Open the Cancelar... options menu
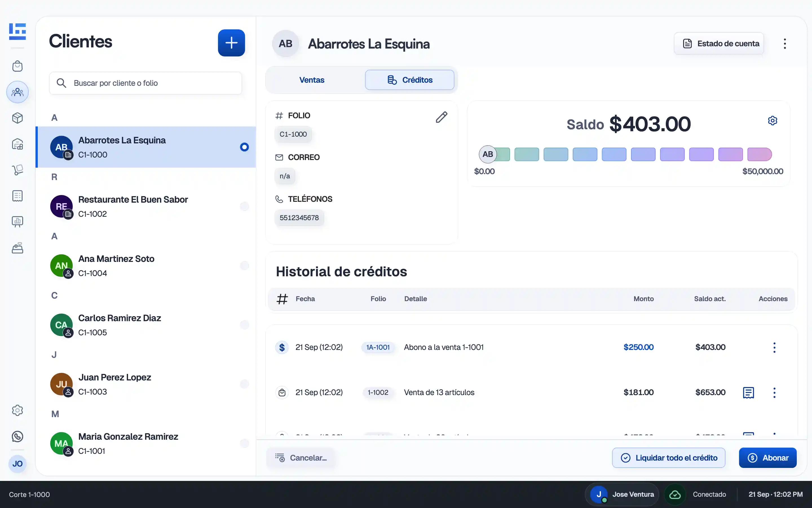Screen dimensions: 812x508 (x=301, y=457)
